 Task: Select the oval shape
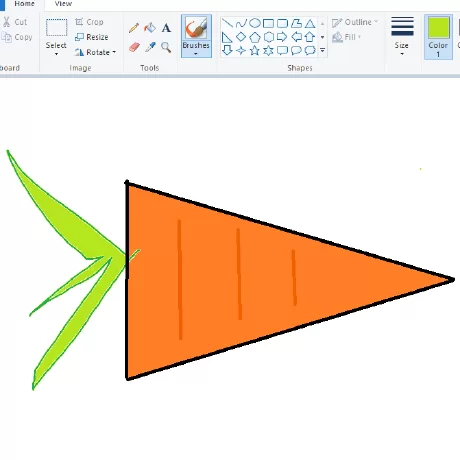255,23
